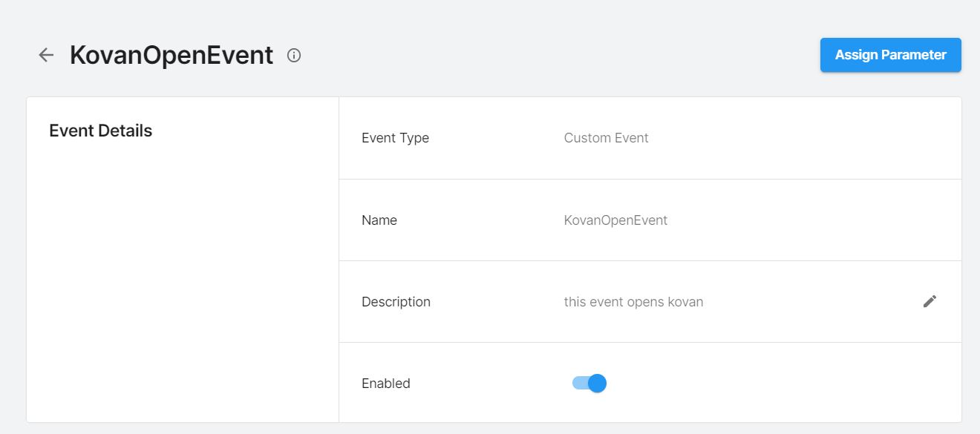
Task: Select the Event Details section header
Action: click(x=100, y=130)
